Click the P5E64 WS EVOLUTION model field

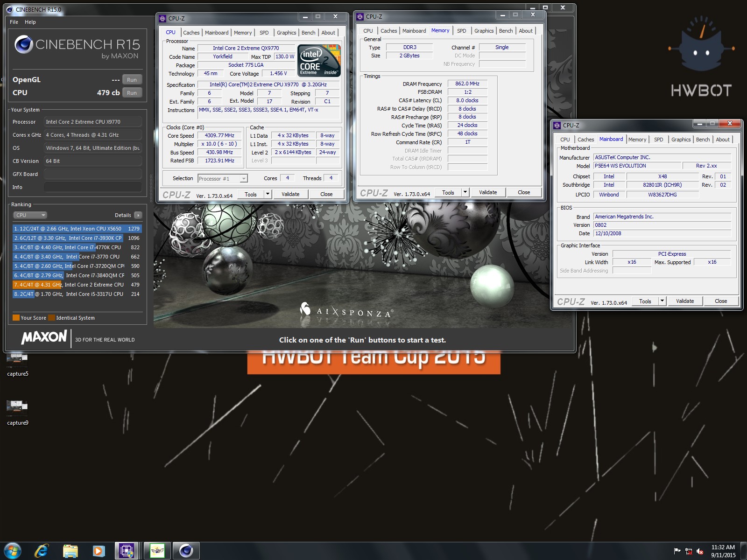tap(637, 166)
